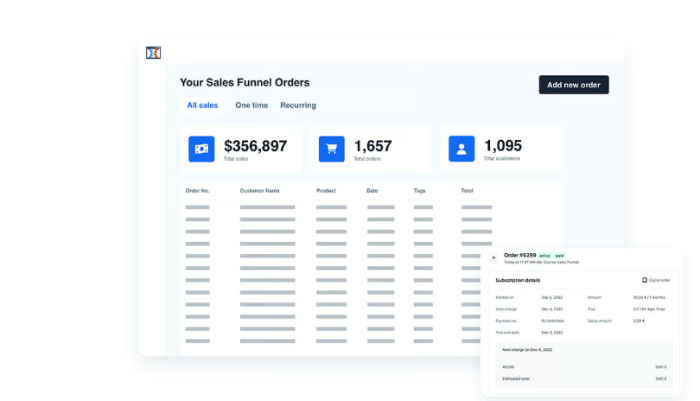Click the Customer Name column header
Image resolution: width=700 pixels, height=401 pixels.
pos(259,191)
